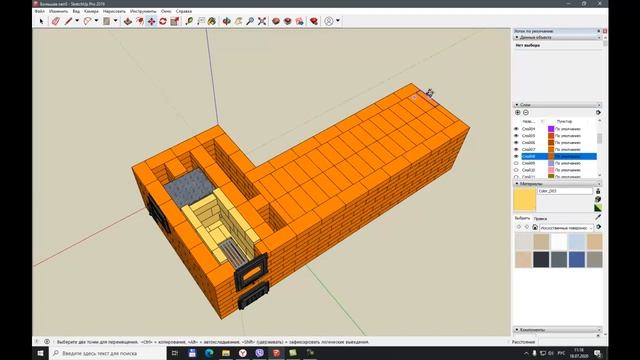Activate the Paint Bucket tool

click(x=212, y=21)
